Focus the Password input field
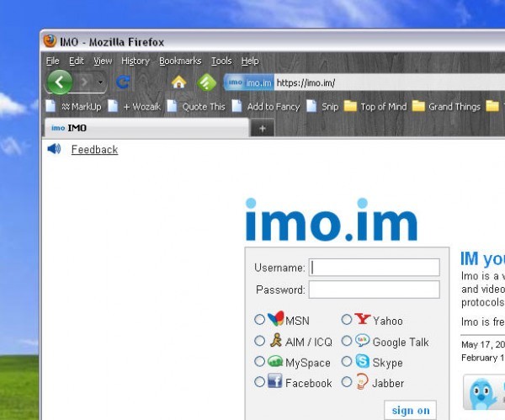The height and width of the screenshot is (420, 505). [x=375, y=290]
